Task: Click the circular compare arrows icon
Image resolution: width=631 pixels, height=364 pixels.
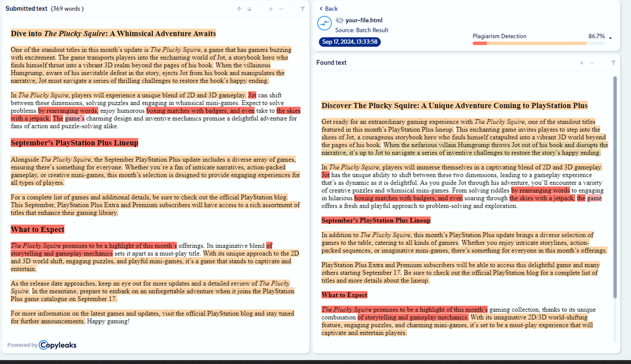Action: (325, 23)
